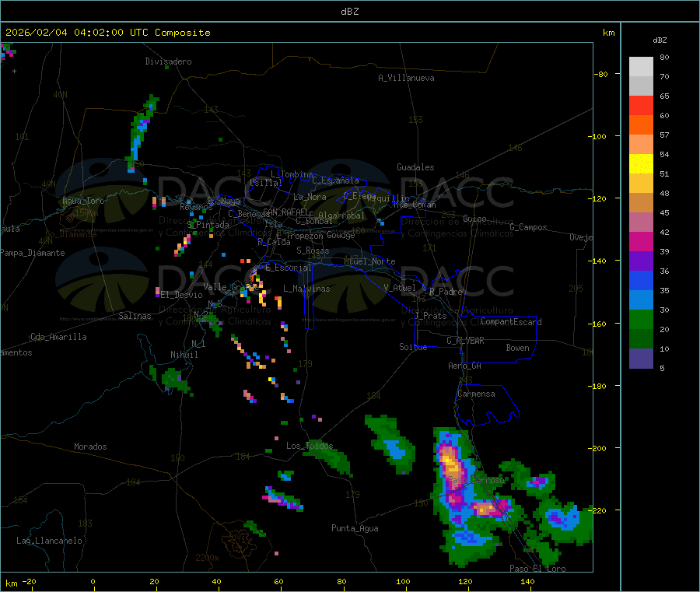Click the Agua_Toro label

(83, 201)
